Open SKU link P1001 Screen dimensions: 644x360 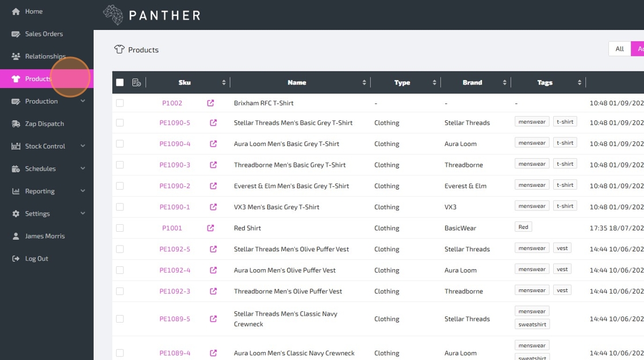pos(172,228)
